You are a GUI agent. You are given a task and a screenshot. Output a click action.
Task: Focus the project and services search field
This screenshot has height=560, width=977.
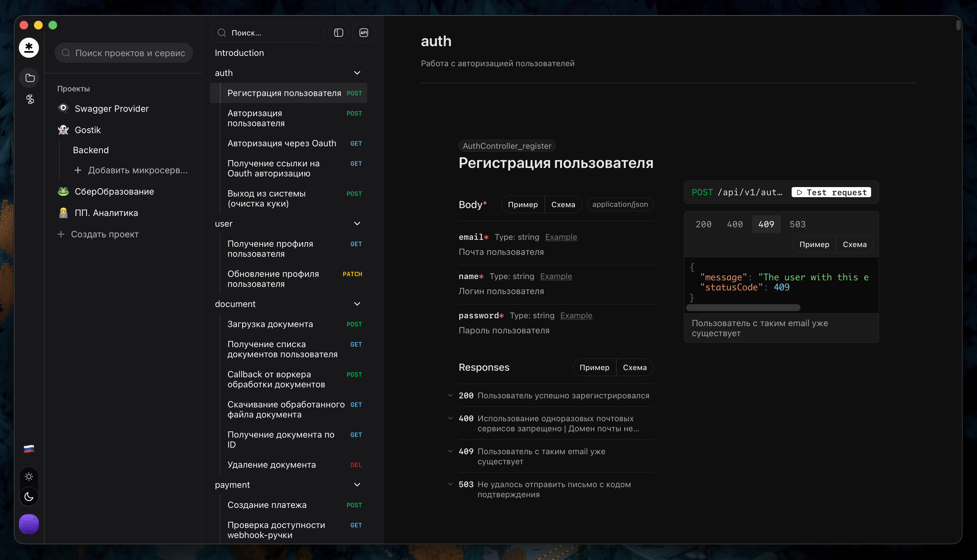point(123,53)
